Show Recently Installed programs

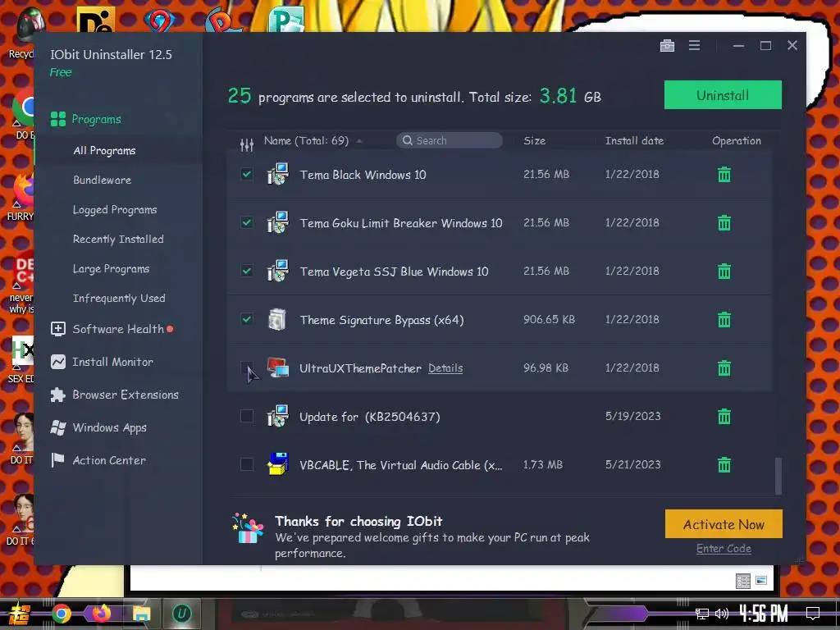tap(118, 239)
